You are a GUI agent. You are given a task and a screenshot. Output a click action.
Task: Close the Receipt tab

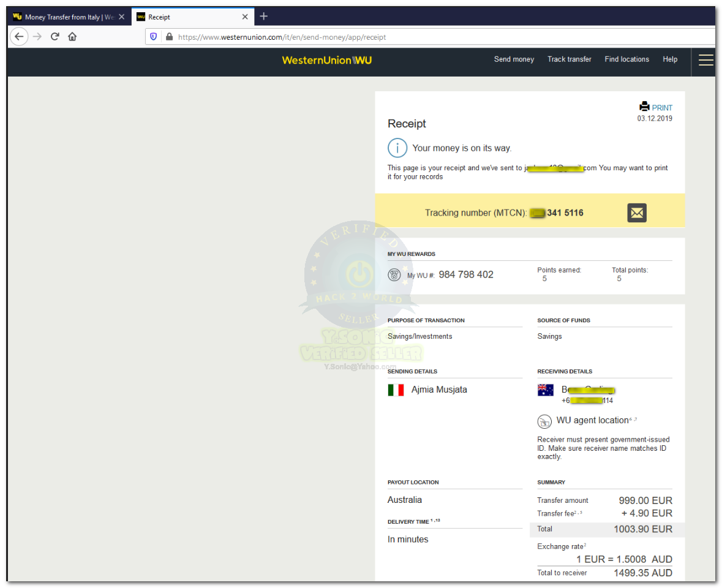pos(245,17)
